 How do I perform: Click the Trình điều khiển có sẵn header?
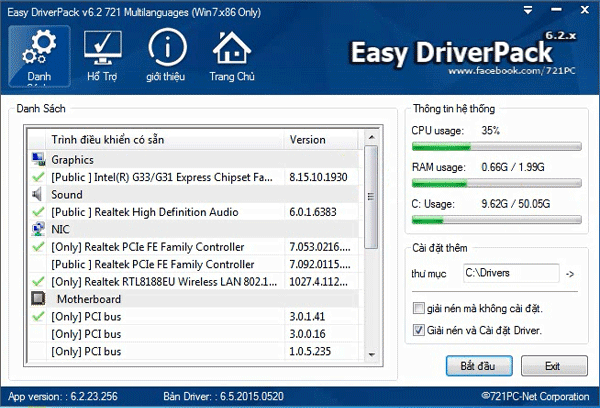(165, 139)
